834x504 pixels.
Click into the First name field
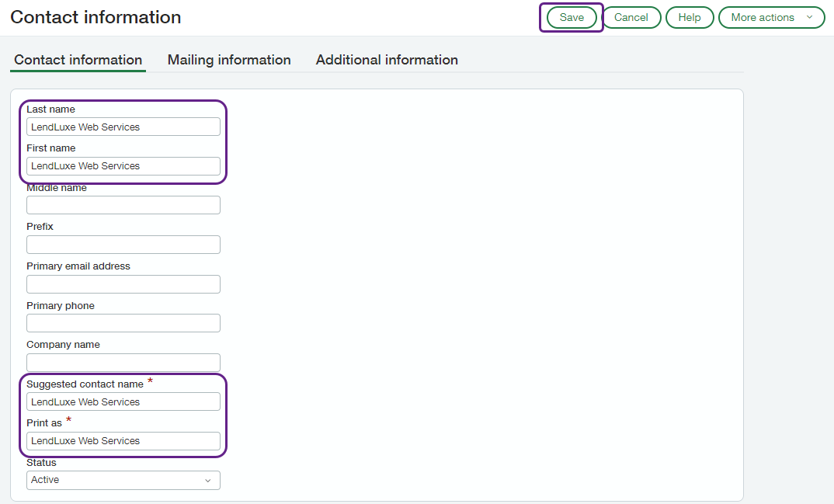click(x=123, y=165)
